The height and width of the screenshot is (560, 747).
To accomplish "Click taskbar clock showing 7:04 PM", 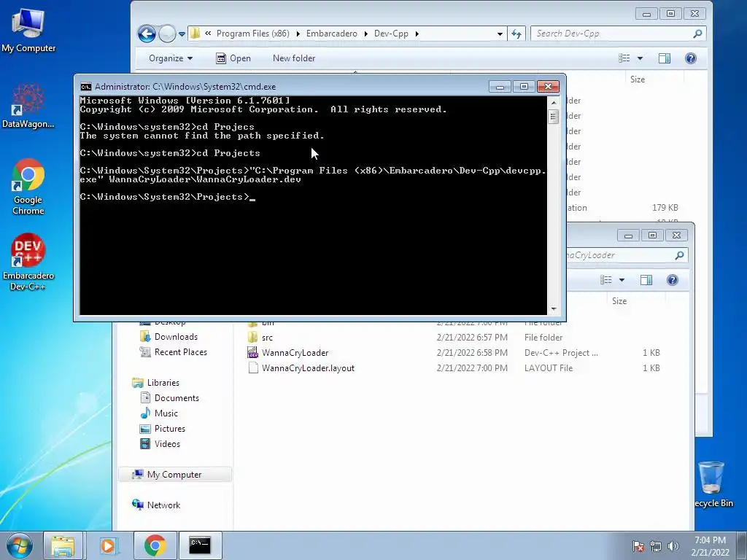I will point(709,546).
